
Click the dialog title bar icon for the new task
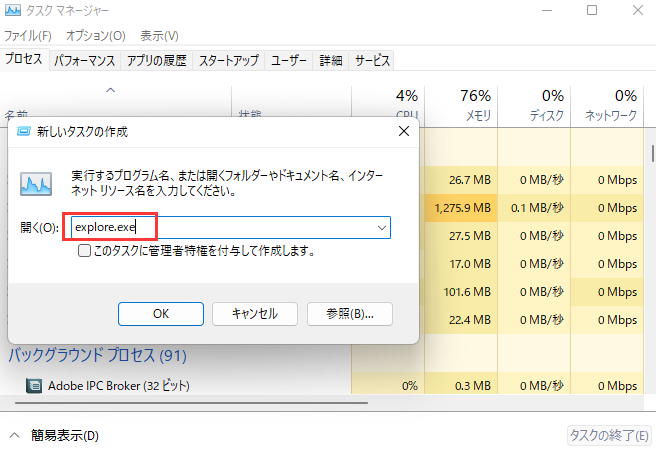23,131
